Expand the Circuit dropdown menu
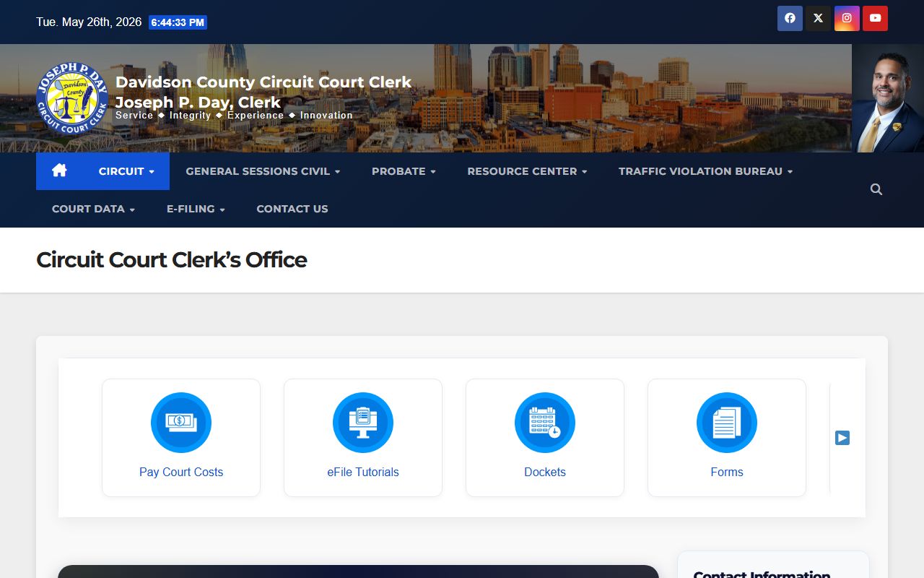924x578 pixels. [x=126, y=171]
